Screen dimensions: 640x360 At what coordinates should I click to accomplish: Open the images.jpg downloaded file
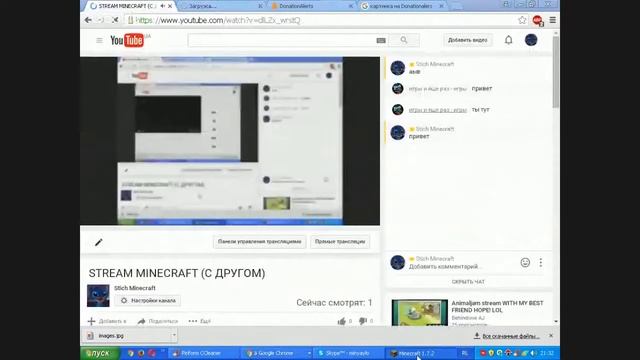[126, 336]
